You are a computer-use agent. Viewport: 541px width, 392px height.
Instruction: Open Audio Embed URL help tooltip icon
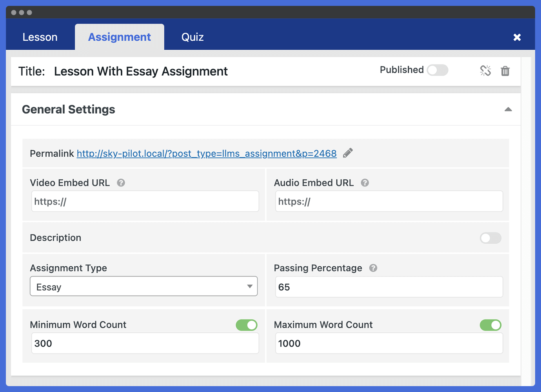coord(365,183)
